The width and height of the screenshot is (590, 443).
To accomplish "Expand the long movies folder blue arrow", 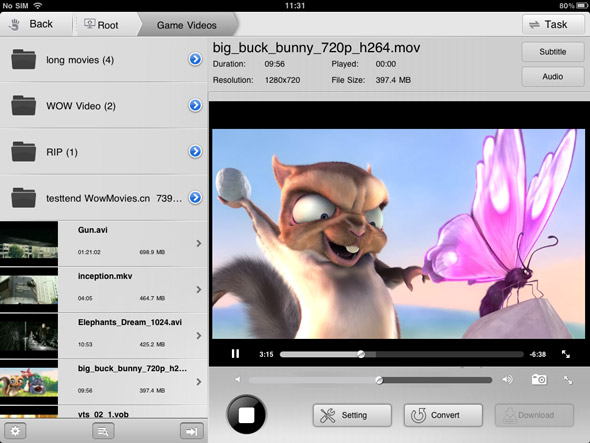I will (x=195, y=59).
